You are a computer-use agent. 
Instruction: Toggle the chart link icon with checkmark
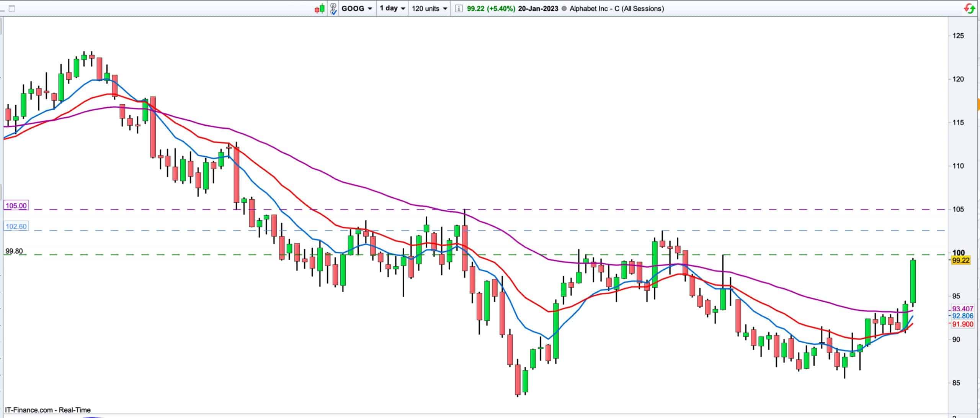[x=333, y=8]
